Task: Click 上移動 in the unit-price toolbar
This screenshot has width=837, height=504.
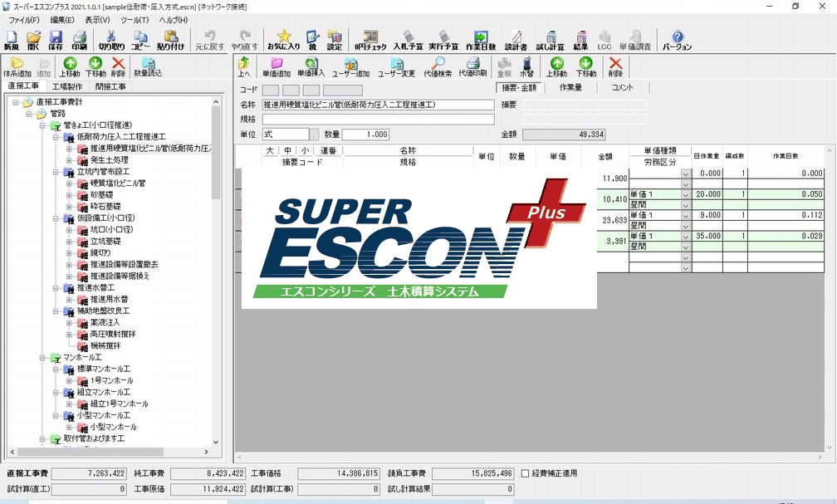Action: (556, 68)
